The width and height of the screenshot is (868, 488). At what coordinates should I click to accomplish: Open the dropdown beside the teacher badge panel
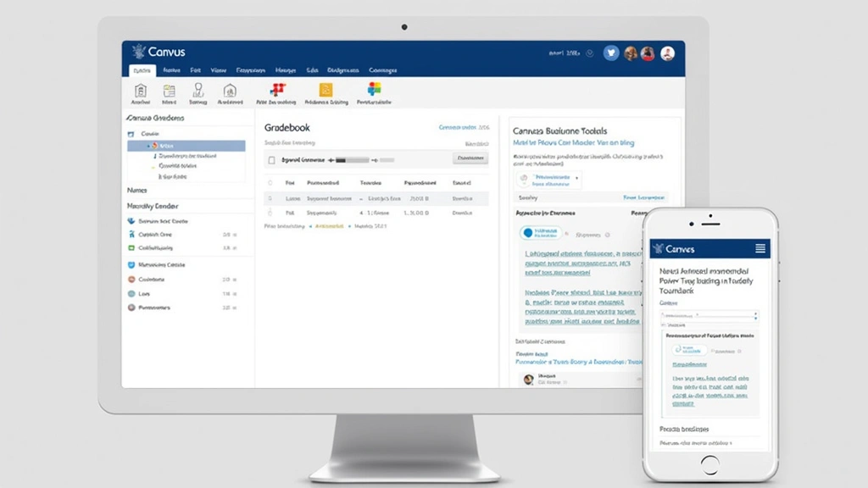[x=579, y=179]
